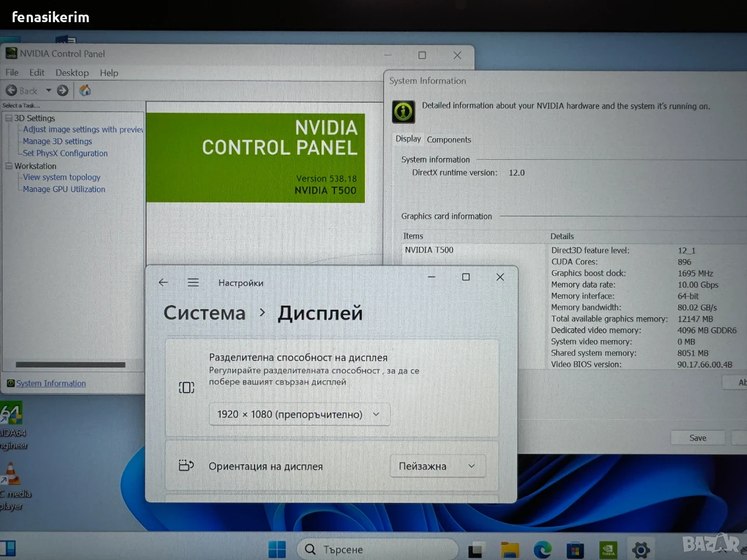Open the Home icon in NVIDIA toolbar
747x560 pixels.
[x=85, y=90]
